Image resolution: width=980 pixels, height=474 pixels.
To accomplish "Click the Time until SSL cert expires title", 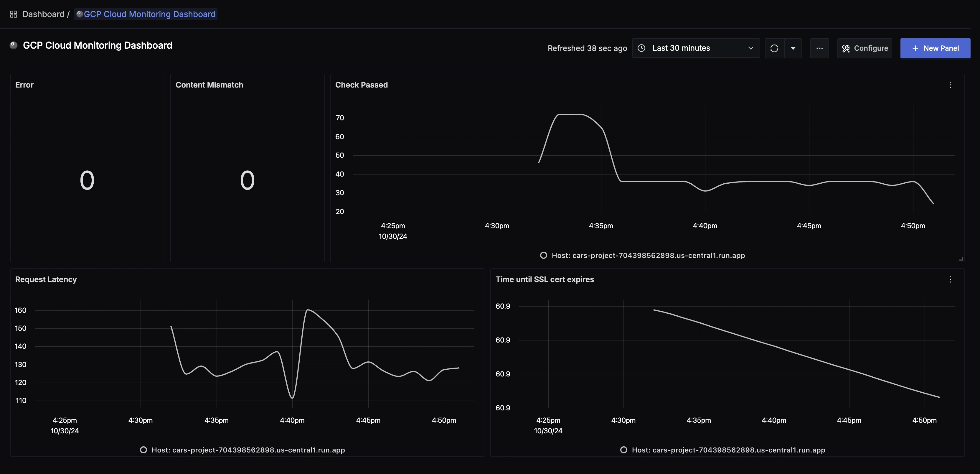I will coord(545,279).
